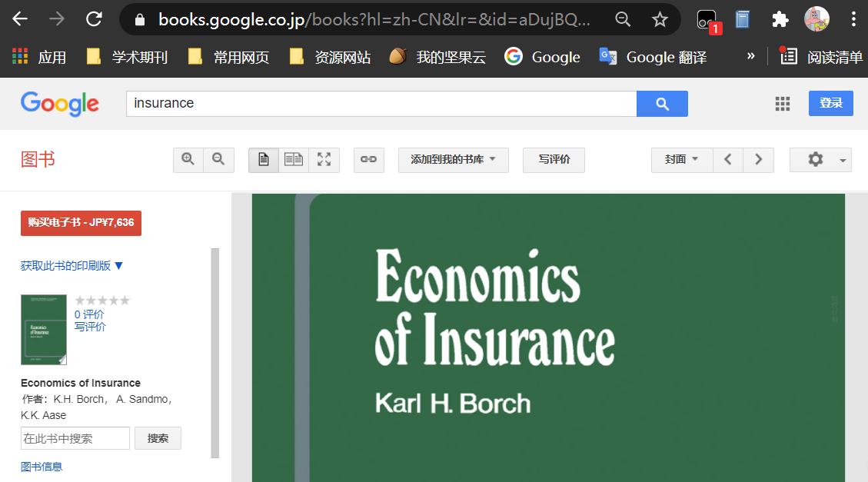Screen dimensions: 868x482
Task: Switch to single page view
Action: [x=264, y=160]
